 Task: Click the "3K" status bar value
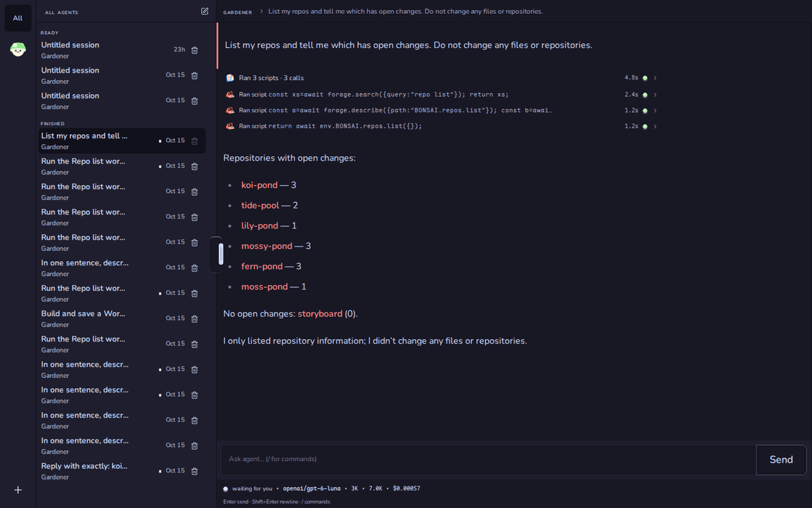[355, 489]
